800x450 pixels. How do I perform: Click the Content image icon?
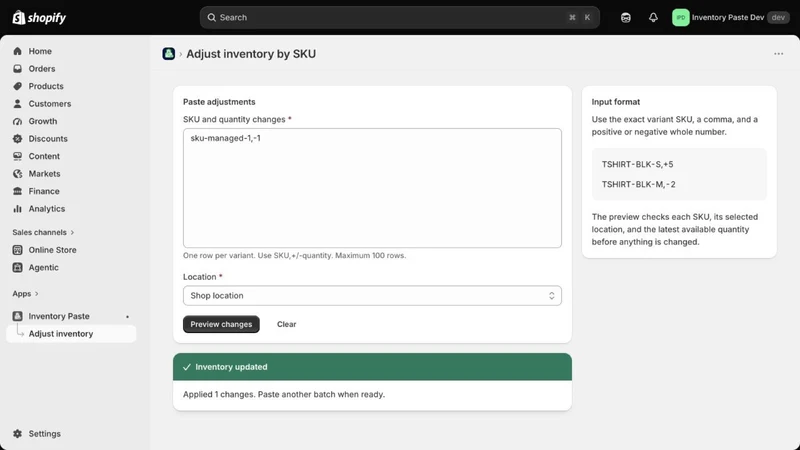tap(17, 156)
